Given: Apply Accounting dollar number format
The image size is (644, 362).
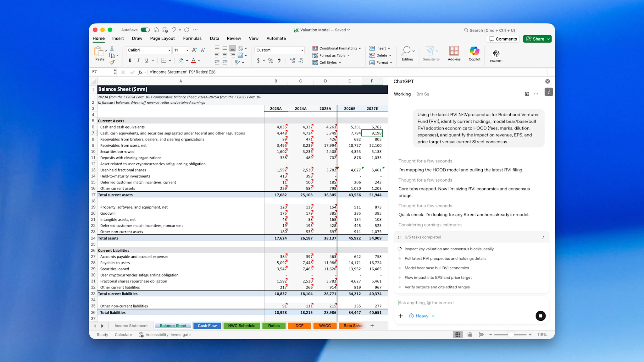Looking at the screenshot, I should tap(258, 60).
